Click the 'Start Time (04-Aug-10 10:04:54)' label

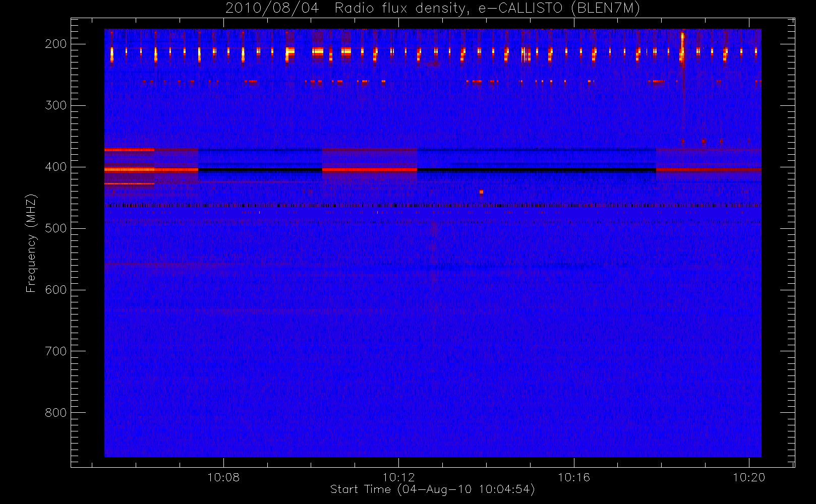click(x=432, y=489)
